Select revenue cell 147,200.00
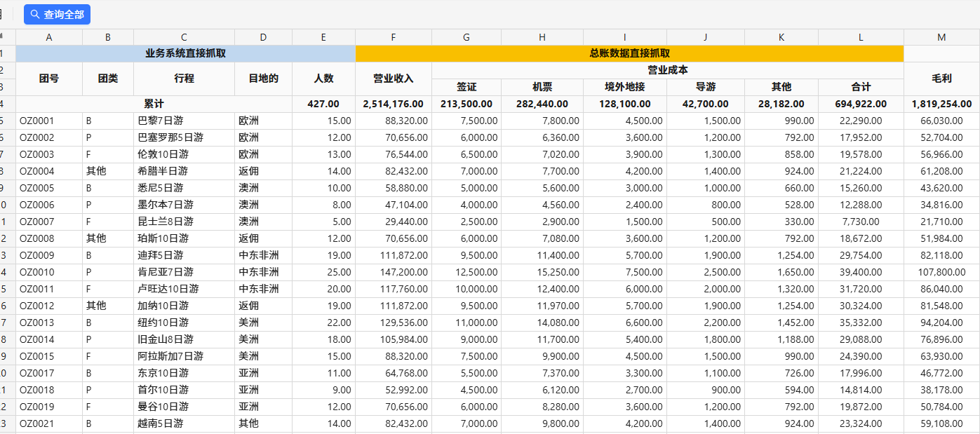 tap(394, 272)
